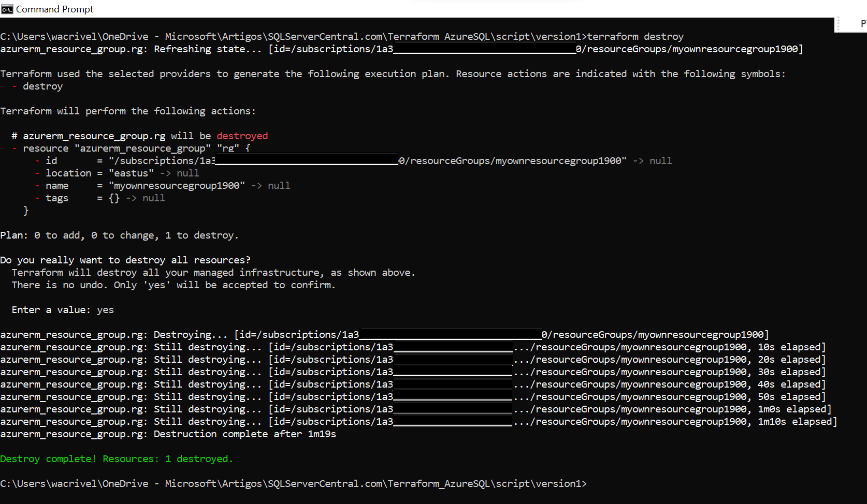Click the "Command Prompt" window title text
This screenshot has width=867, height=504.
(54, 9)
